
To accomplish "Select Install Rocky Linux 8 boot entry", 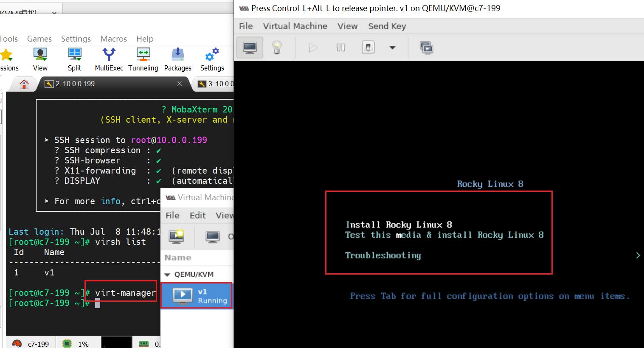I will 399,225.
